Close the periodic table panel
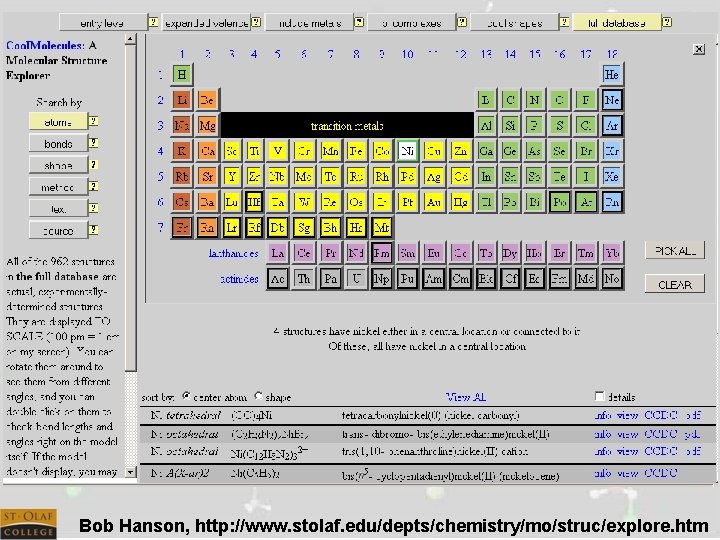The image size is (720, 540). tap(698, 49)
